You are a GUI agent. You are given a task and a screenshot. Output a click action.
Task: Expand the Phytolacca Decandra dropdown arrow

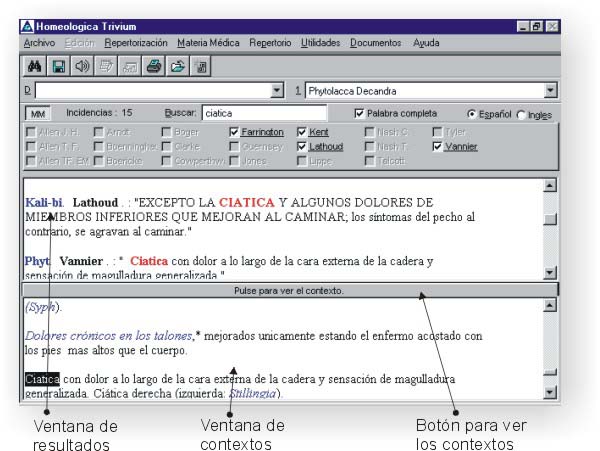(550, 91)
